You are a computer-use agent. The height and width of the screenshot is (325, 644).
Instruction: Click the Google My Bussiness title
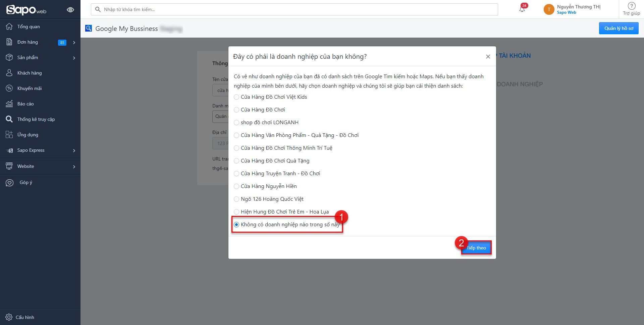126,29
